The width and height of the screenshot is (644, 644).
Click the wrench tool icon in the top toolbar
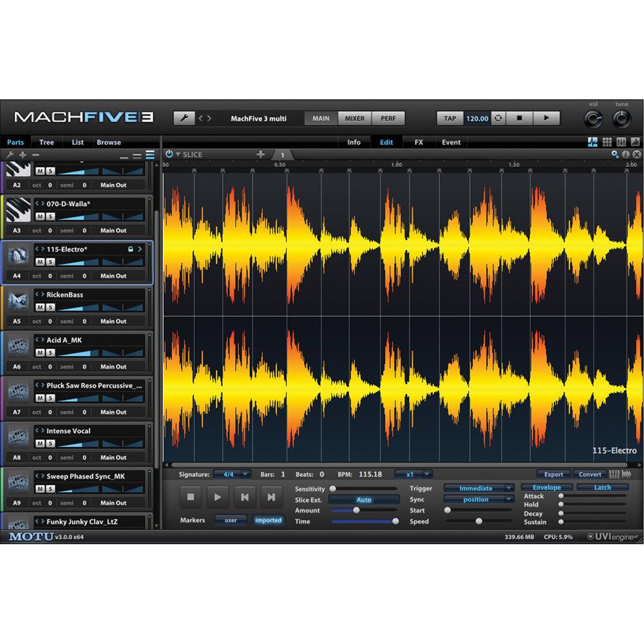tap(186, 118)
